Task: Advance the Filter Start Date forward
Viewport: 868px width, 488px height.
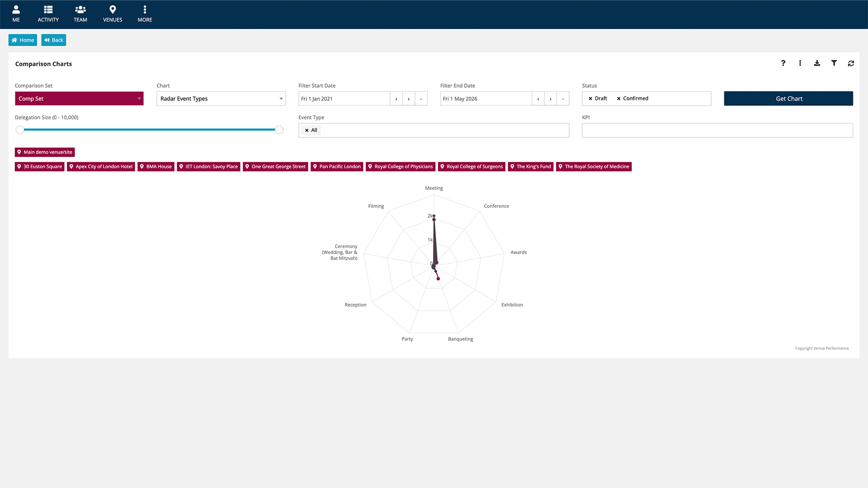Action: pos(409,99)
